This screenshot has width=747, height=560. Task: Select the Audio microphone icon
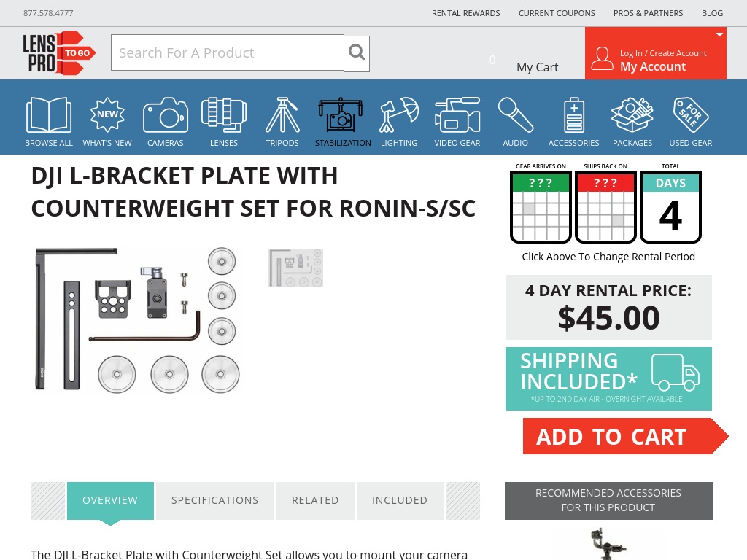pyautogui.click(x=516, y=114)
